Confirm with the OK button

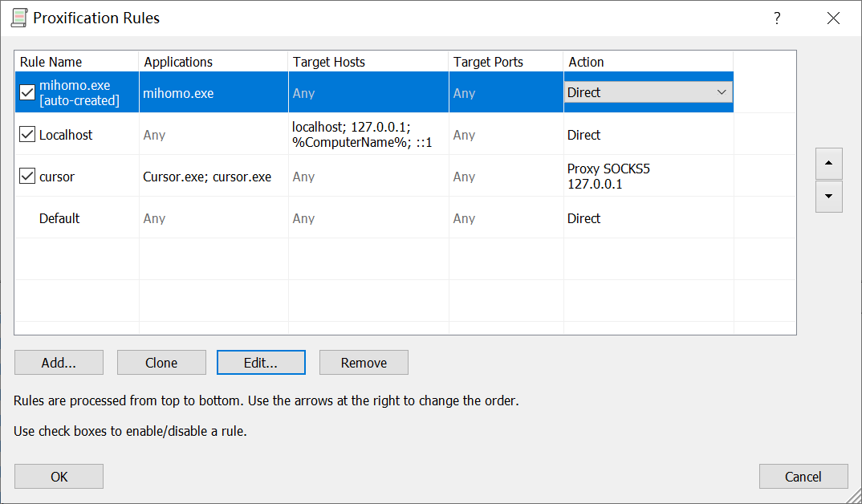click(59, 477)
